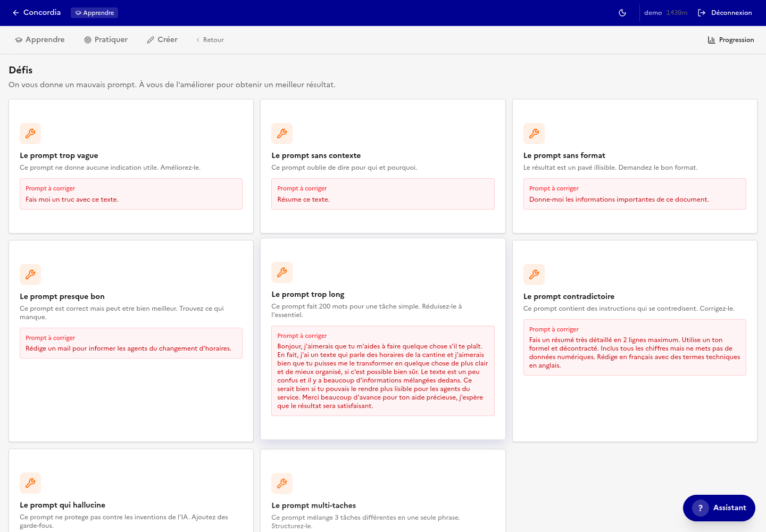Viewport: 766px width, 532px height.
Task: Open the Le prompt qui hallucine challenge title
Action: point(63,505)
